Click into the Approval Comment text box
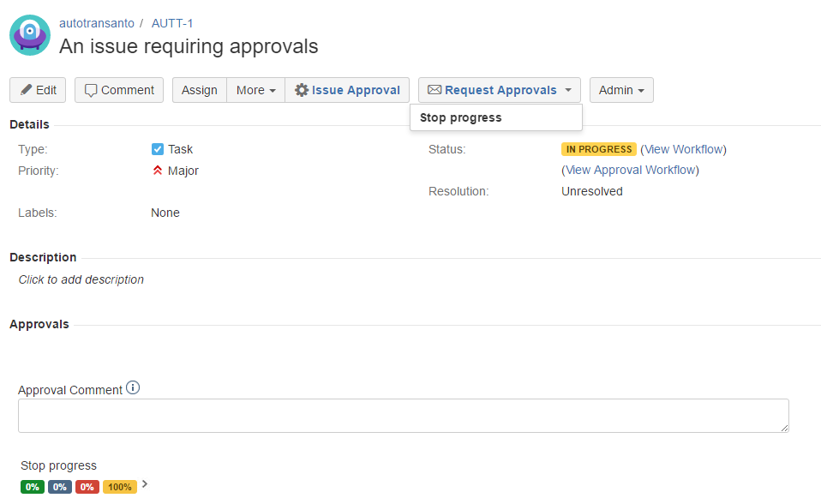Viewport: 821px width, 504px height. 403,416
